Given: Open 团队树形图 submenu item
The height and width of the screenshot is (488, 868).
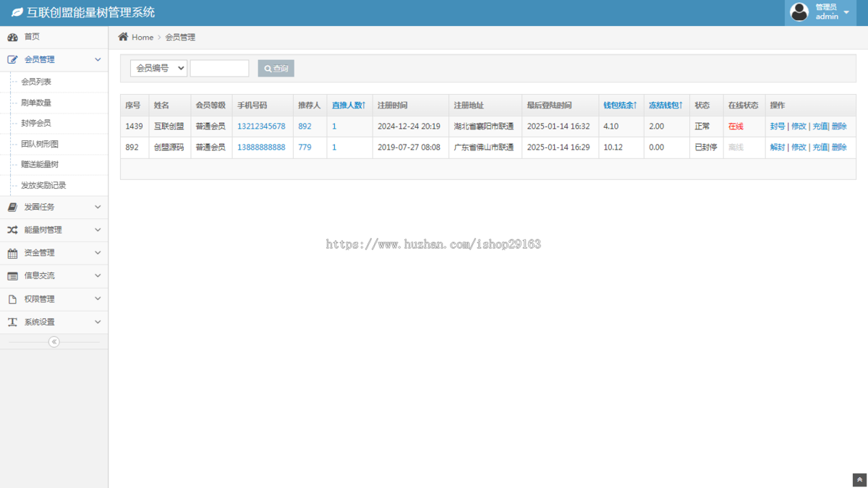Looking at the screenshot, I should coord(40,145).
